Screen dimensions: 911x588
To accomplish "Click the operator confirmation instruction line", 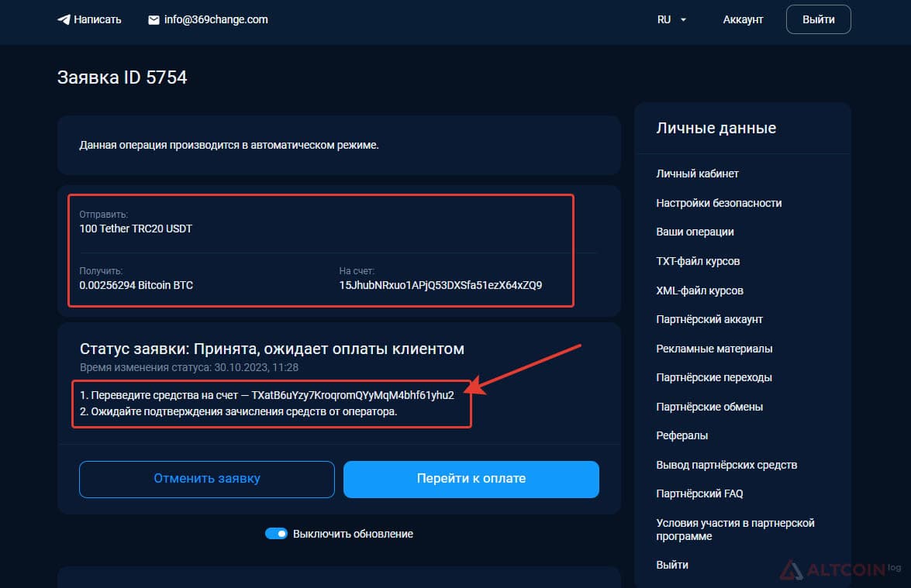I will point(238,411).
